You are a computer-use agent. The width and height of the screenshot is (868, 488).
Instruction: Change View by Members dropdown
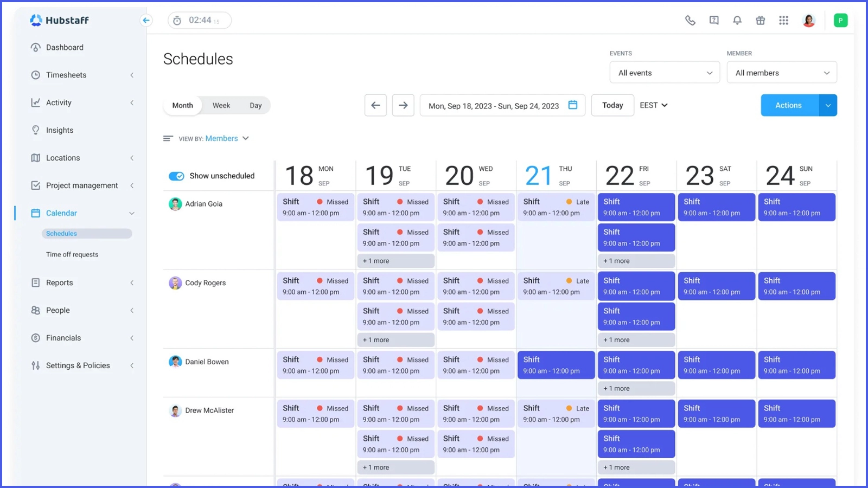pyautogui.click(x=227, y=138)
